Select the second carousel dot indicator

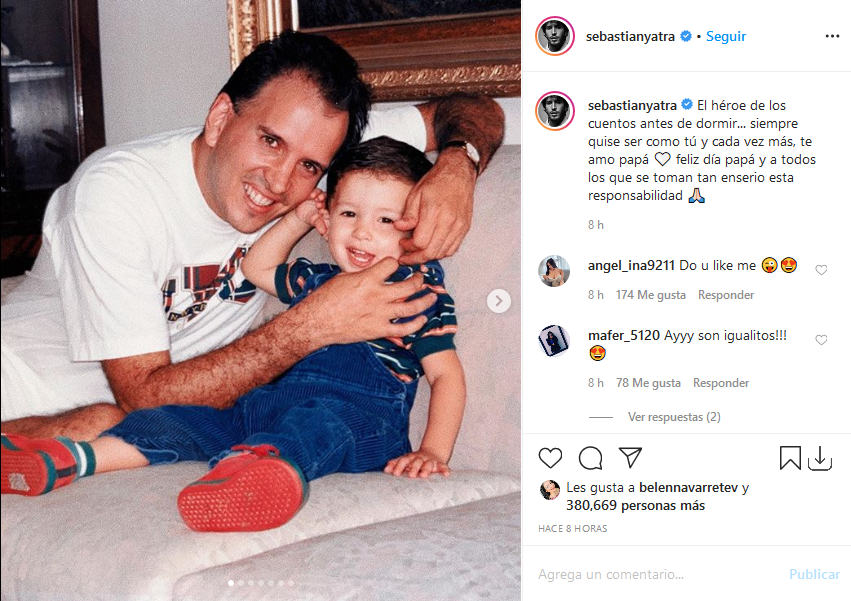[x=241, y=583]
